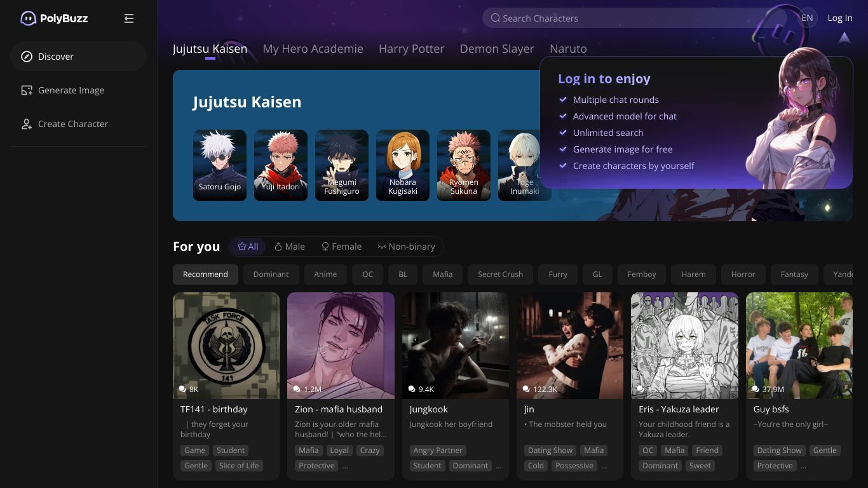Open the Jungkook character image
Viewport: 868px width, 488px height.
coord(456,346)
